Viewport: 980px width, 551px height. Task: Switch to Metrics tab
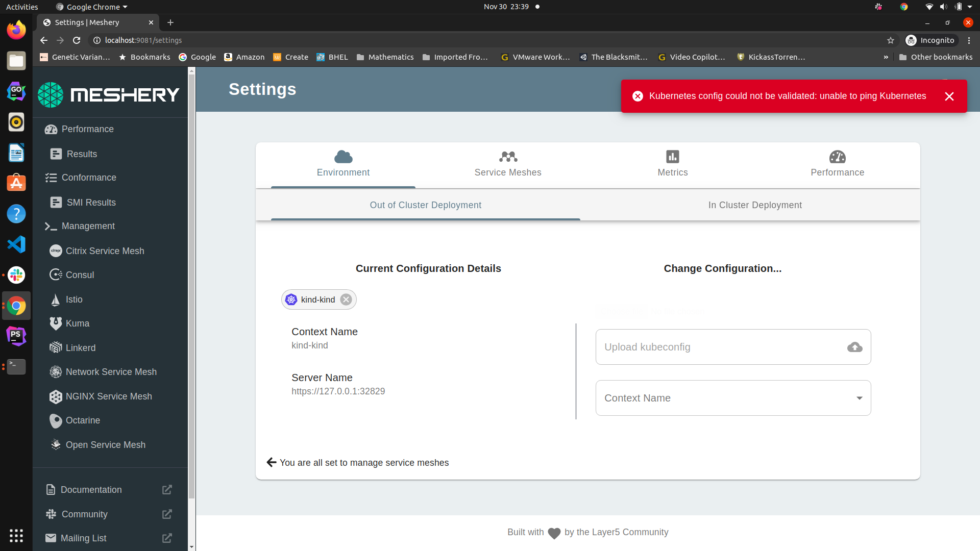coord(673,165)
